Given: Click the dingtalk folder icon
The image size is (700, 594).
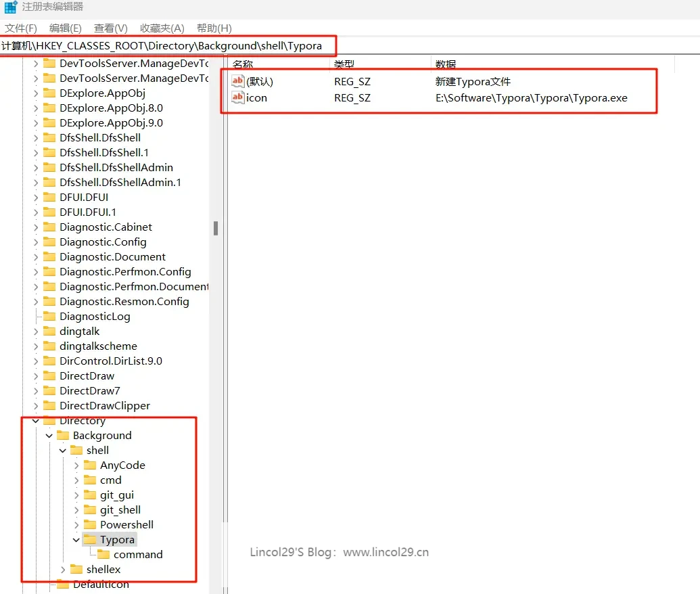Looking at the screenshot, I should [49, 331].
